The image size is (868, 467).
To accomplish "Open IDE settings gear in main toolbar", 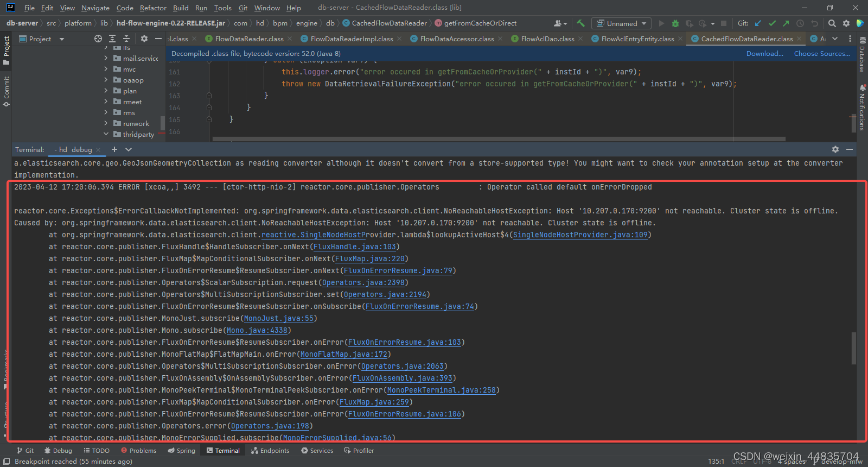I will (846, 23).
